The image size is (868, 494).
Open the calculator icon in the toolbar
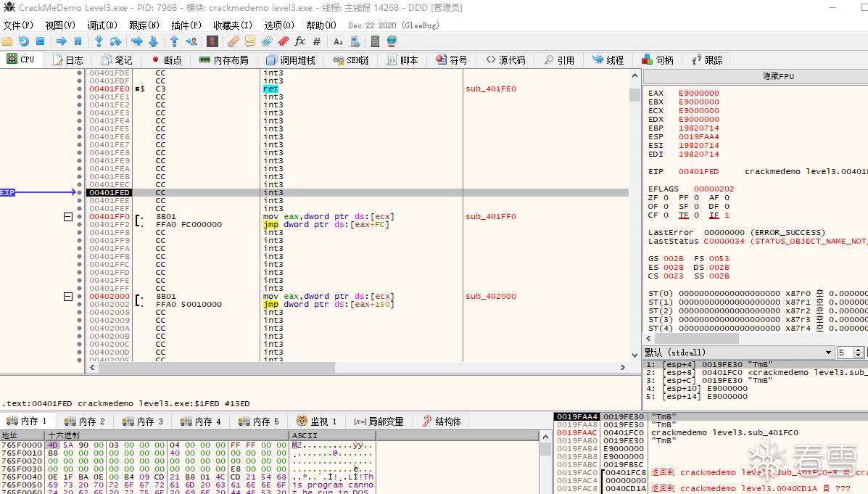pos(375,41)
